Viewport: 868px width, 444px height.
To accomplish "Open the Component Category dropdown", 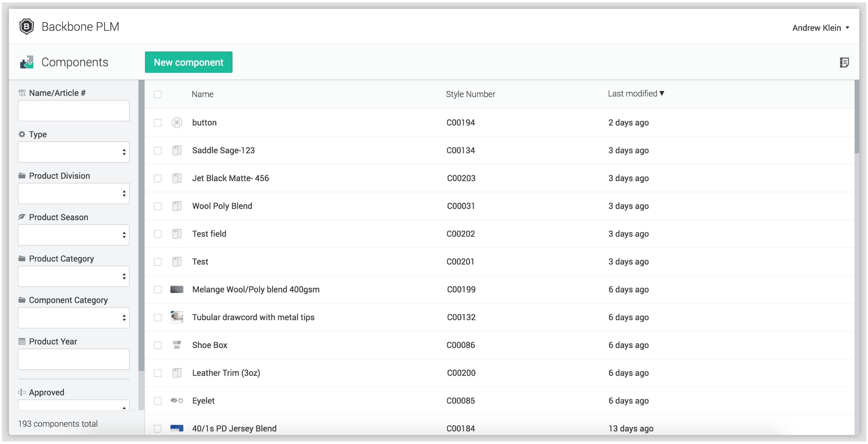I will coord(74,318).
